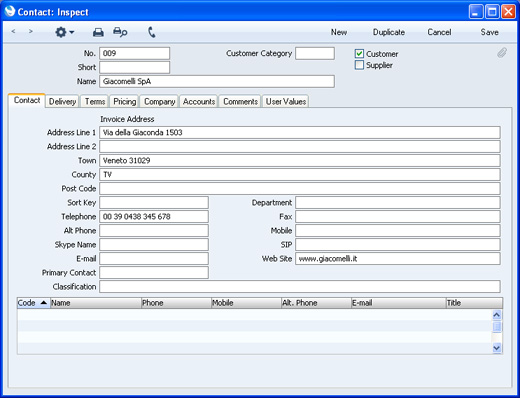Maximize the Contact Inspect window
This screenshot has height=398, width=520.
pyautogui.click(x=492, y=12)
